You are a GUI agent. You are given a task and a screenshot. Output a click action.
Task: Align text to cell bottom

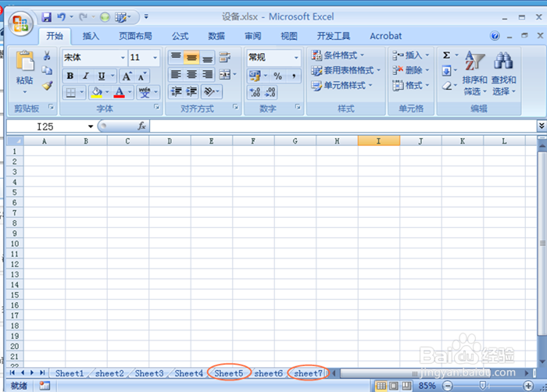tap(207, 57)
